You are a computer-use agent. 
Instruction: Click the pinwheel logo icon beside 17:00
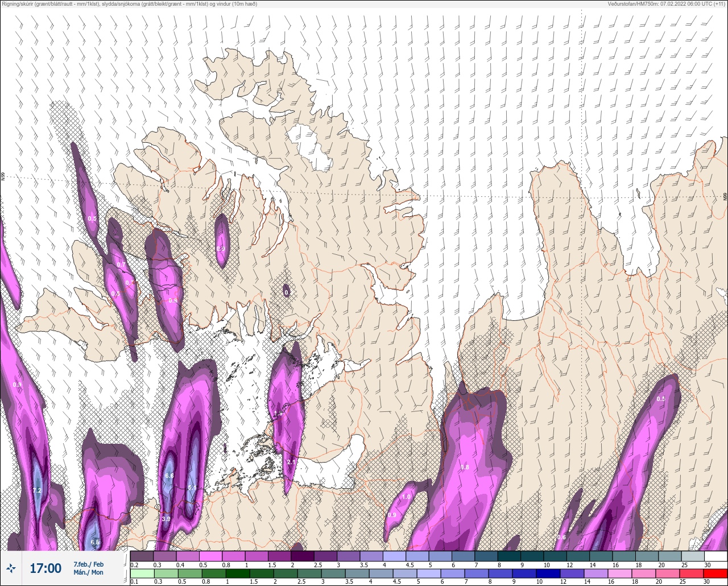pyautogui.click(x=11, y=568)
